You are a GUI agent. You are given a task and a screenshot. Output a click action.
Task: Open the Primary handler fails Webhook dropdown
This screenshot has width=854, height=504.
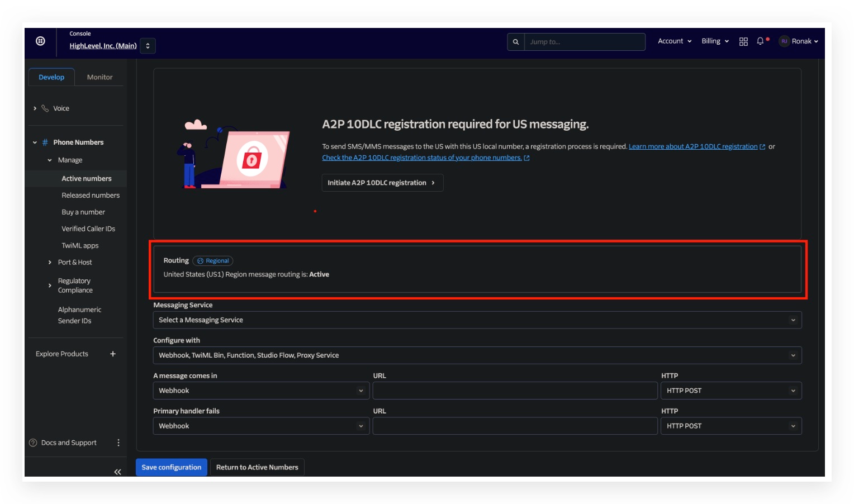261,426
